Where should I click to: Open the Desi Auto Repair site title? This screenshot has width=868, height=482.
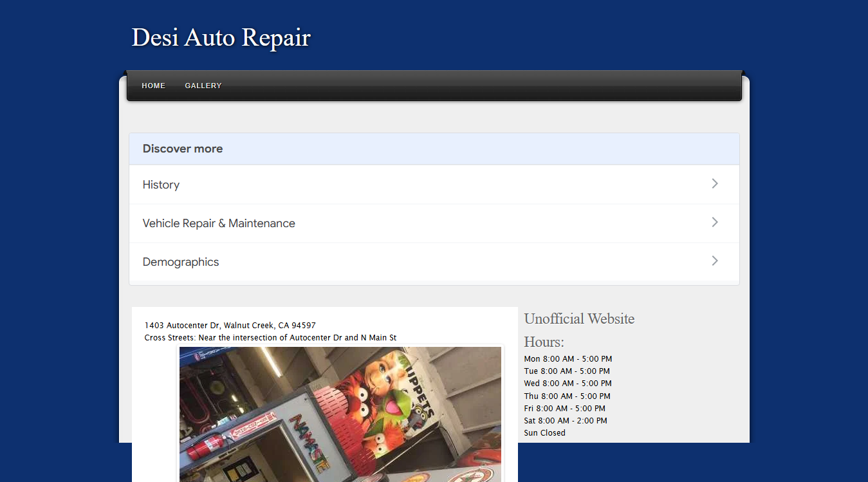221,37
